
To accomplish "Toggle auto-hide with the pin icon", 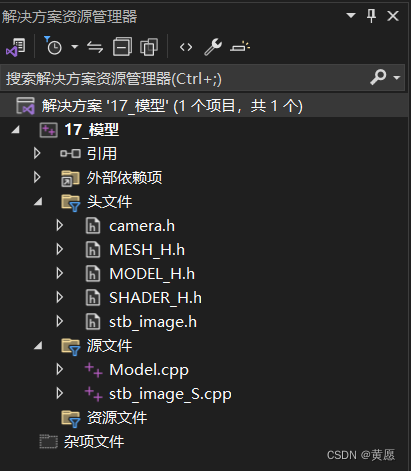I will pyautogui.click(x=371, y=16).
